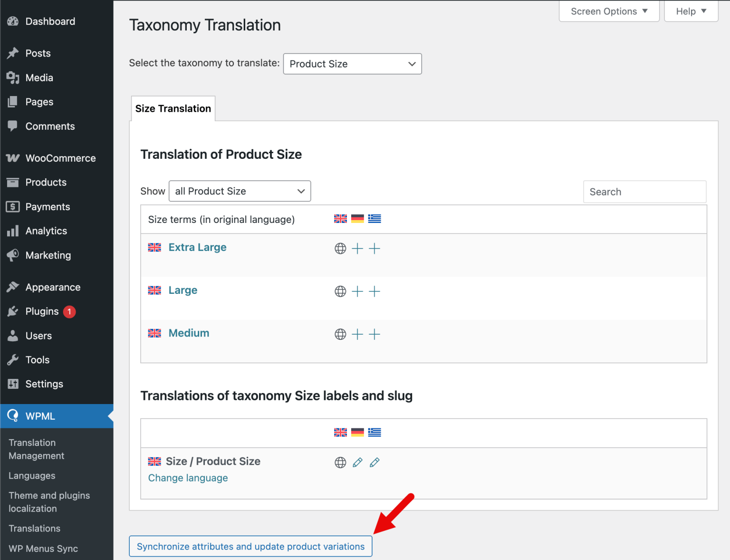Open the WPML globe sidebar icon

[x=12, y=416]
